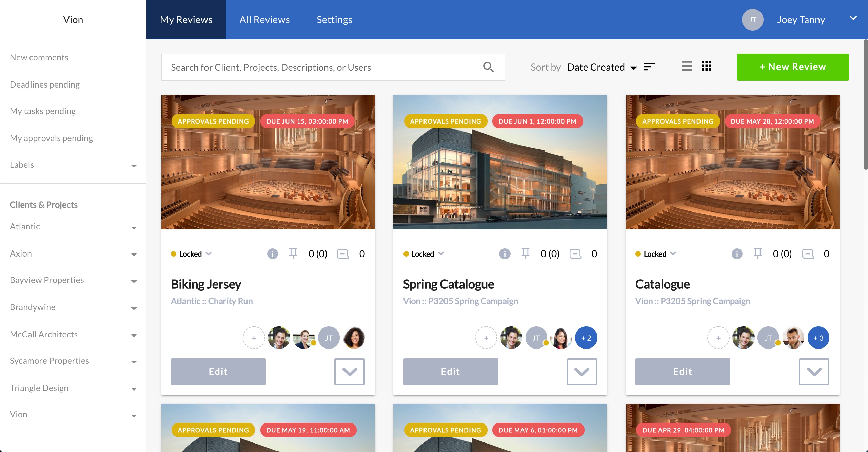Expand the Atlantic client in sidebar
The image size is (868, 452).
coord(134,227)
